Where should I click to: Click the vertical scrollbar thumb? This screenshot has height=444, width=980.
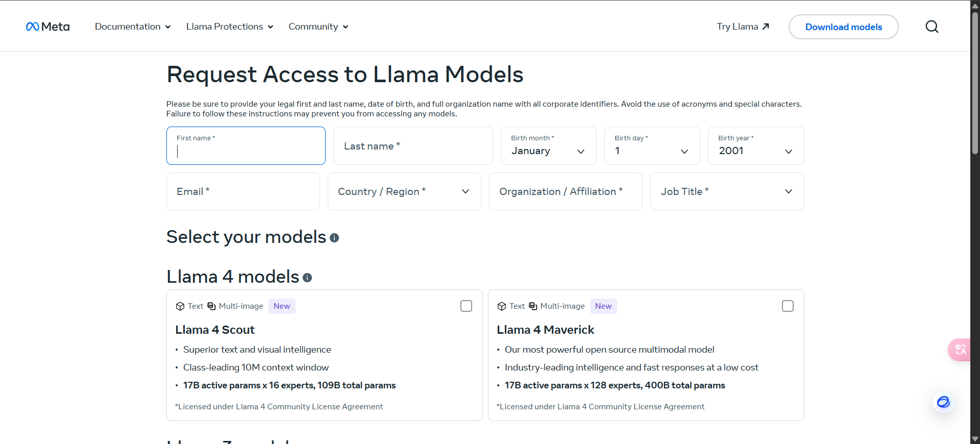tap(975, 83)
